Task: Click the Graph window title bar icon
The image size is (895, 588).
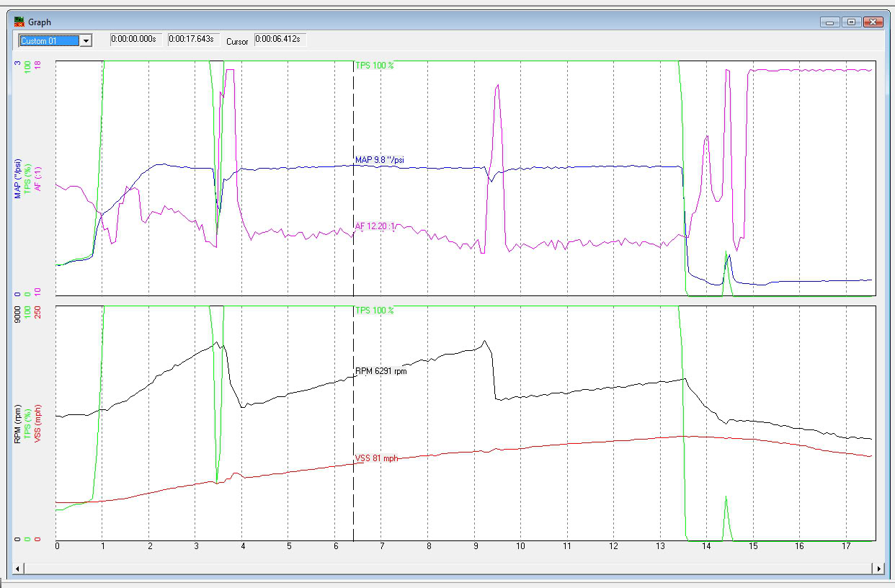Action: coord(18,22)
